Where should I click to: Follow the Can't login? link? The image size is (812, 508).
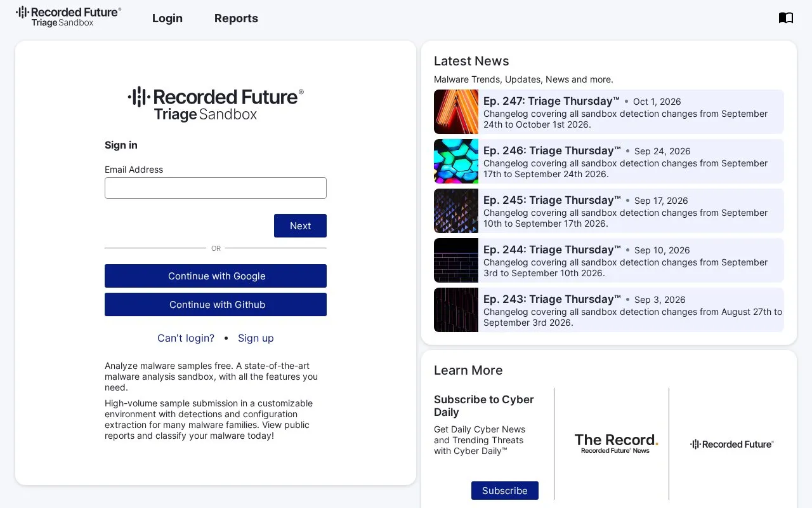[x=186, y=338]
